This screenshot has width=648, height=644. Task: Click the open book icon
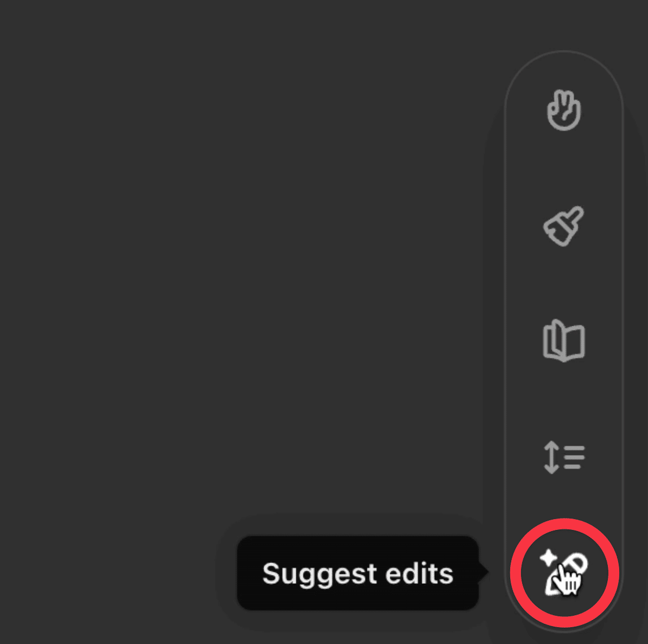tap(564, 341)
